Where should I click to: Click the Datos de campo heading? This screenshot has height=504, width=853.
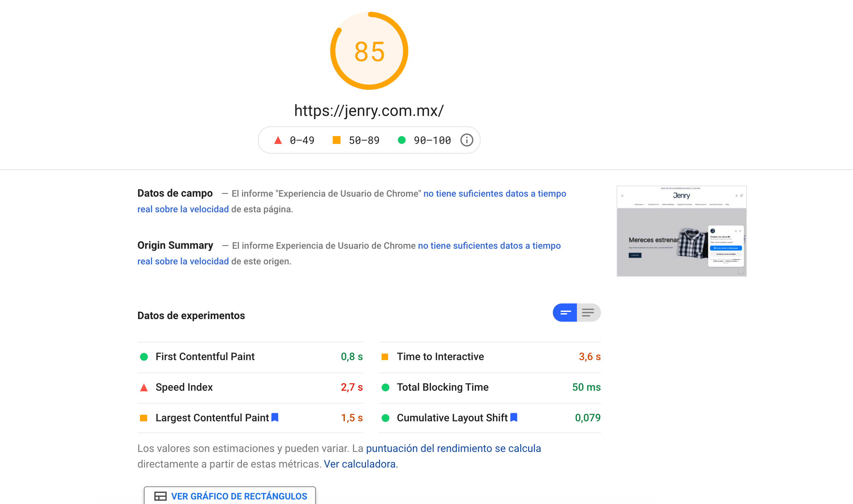175,193
